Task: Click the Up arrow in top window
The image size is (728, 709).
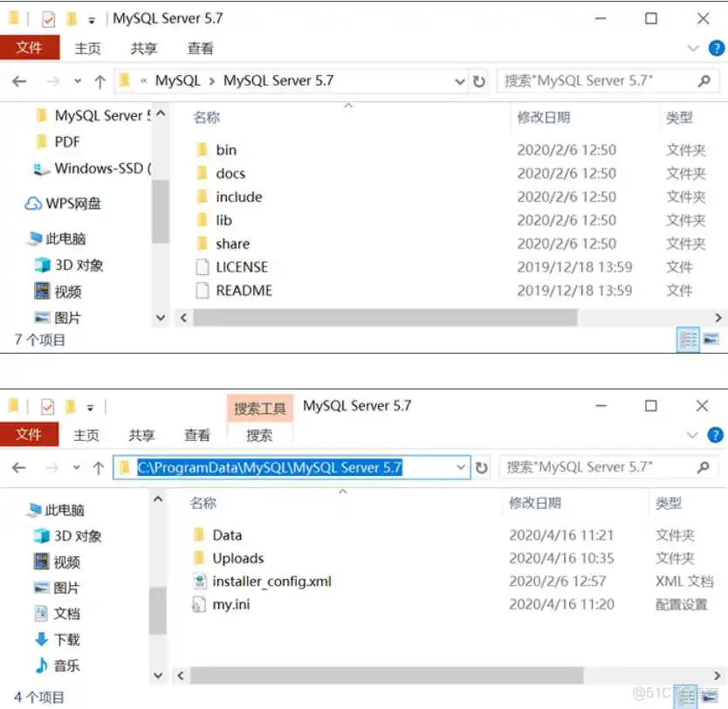Action: pos(100,82)
